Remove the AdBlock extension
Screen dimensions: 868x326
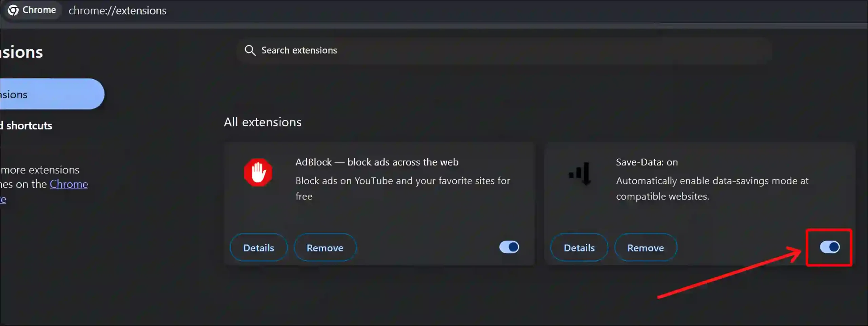point(325,248)
